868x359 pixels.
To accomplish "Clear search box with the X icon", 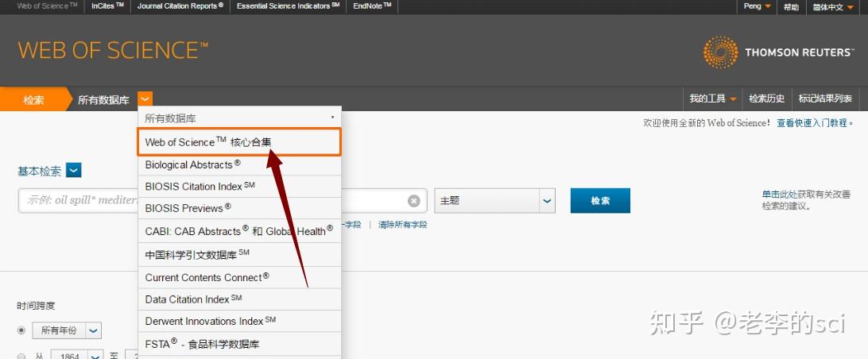I will click(x=413, y=201).
